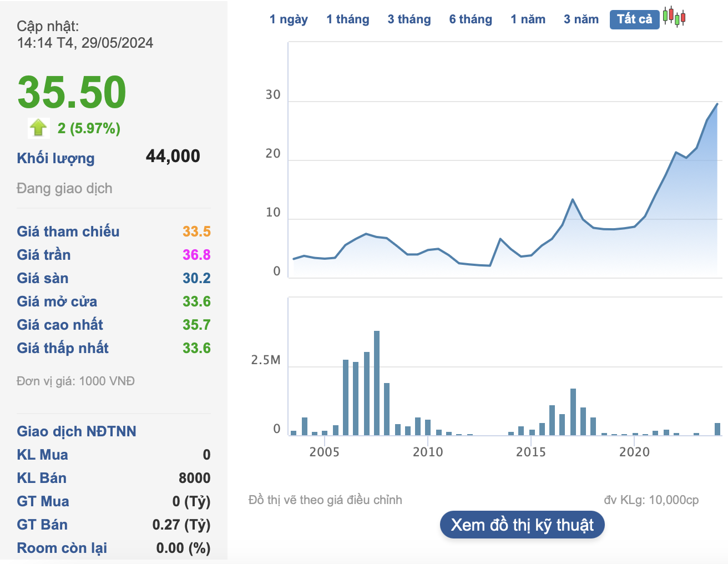The height and width of the screenshot is (564, 728).
Task: Click the 'Giao dịch NĐTNN' heading
Action: coord(77,431)
